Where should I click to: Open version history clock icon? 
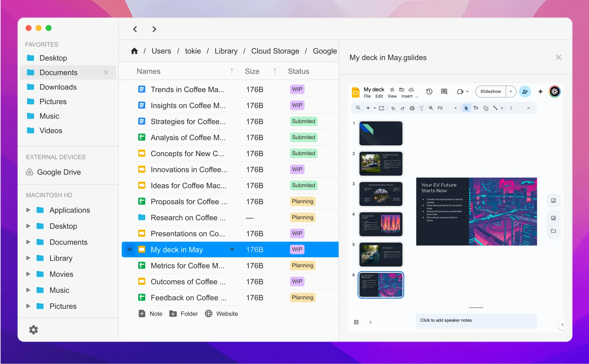[429, 91]
